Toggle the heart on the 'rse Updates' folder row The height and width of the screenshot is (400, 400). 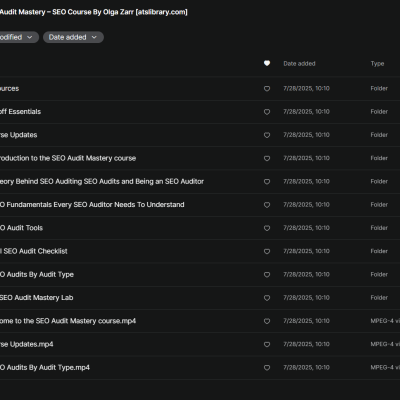click(267, 135)
